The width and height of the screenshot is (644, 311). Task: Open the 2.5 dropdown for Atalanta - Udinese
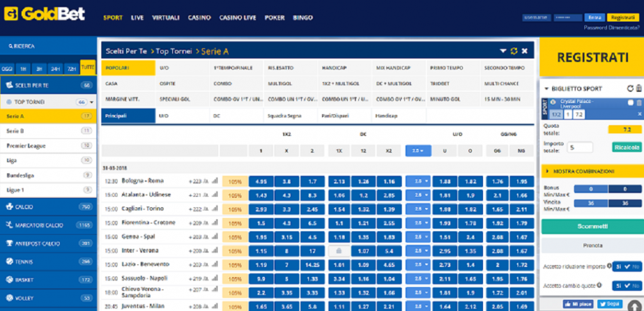418,195
